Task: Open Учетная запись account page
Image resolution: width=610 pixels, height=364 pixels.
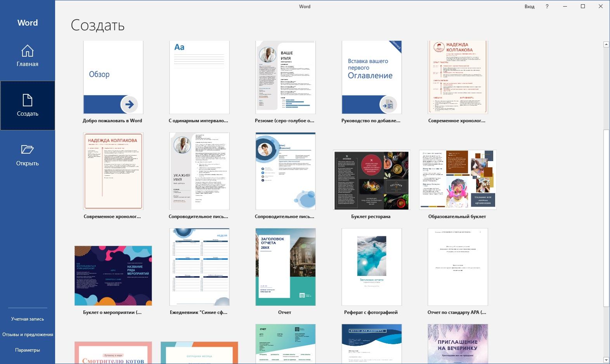Action: pyautogui.click(x=28, y=319)
